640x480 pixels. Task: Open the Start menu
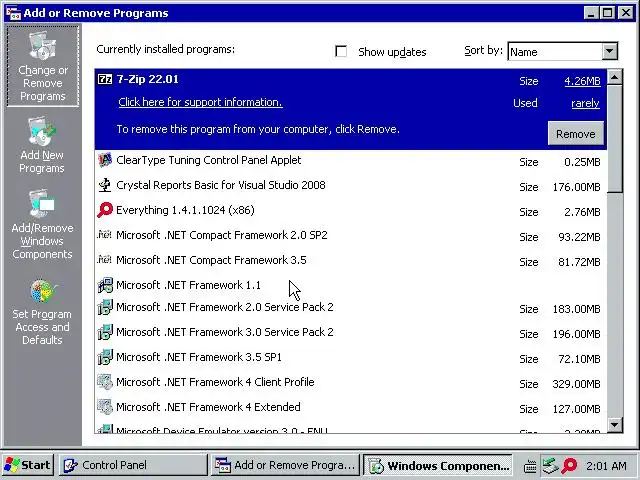click(x=28, y=465)
